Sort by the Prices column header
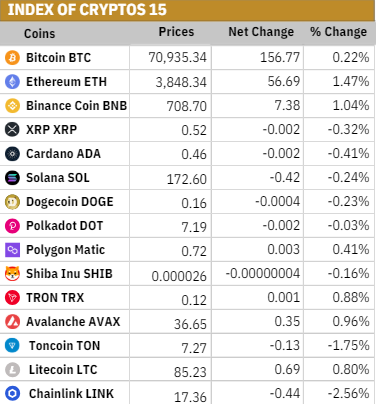Image resolution: width=377 pixels, height=404 pixels. pyautogui.click(x=176, y=32)
